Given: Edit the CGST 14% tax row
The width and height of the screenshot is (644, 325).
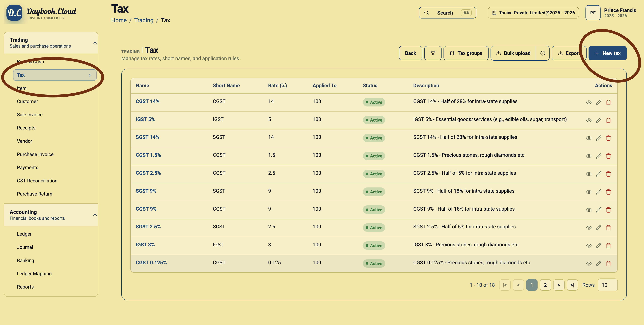Looking at the screenshot, I should click(598, 102).
